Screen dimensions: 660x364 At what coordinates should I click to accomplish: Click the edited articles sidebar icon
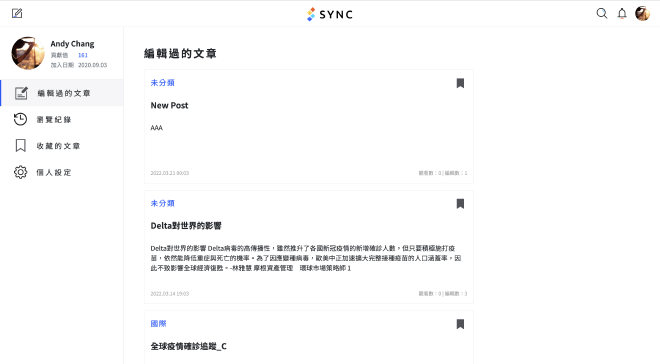click(x=21, y=93)
